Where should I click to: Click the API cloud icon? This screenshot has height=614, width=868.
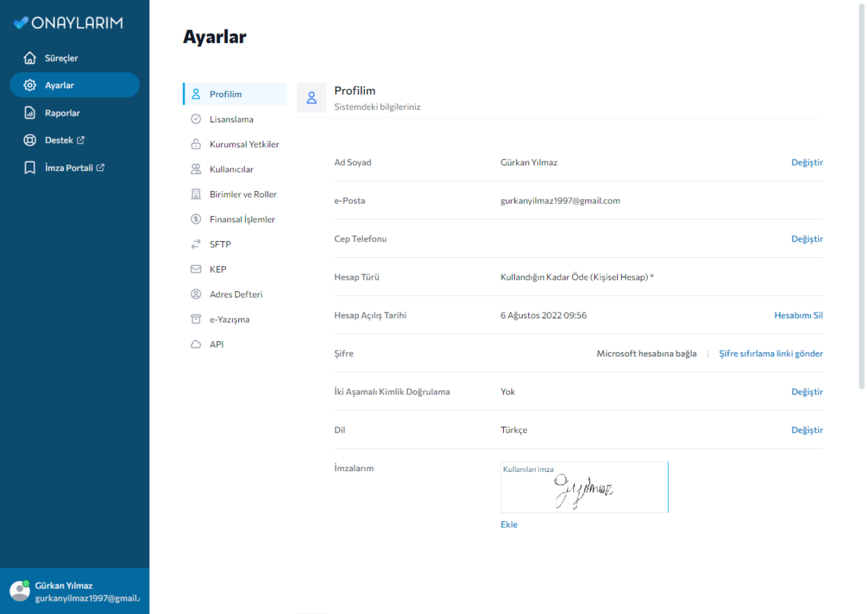point(196,344)
